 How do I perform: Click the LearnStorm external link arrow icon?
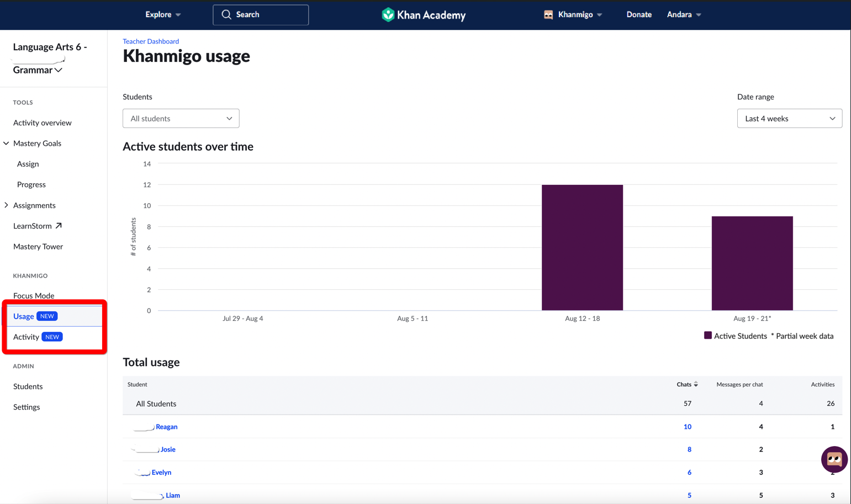tap(59, 226)
